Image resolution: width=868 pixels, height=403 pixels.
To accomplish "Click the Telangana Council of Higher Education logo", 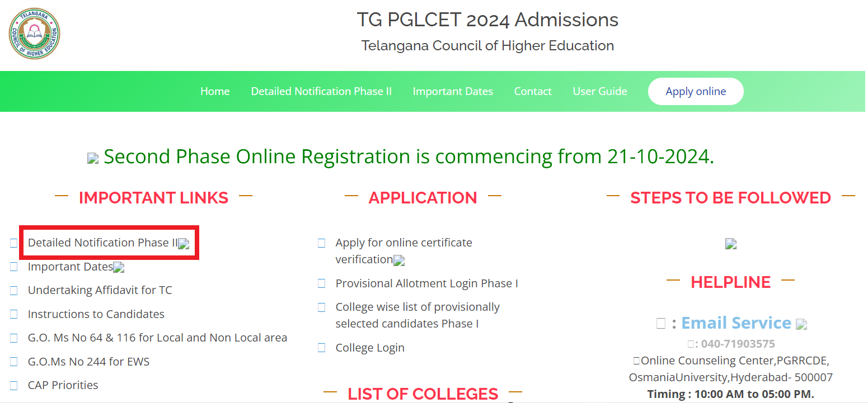I will pyautogui.click(x=34, y=34).
